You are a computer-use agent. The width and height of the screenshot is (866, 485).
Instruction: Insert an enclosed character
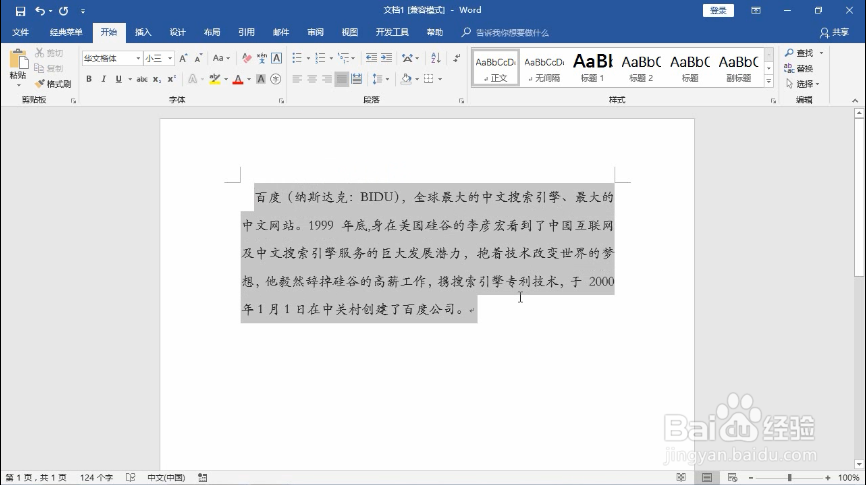pyautogui.click(x=276, y=79)
